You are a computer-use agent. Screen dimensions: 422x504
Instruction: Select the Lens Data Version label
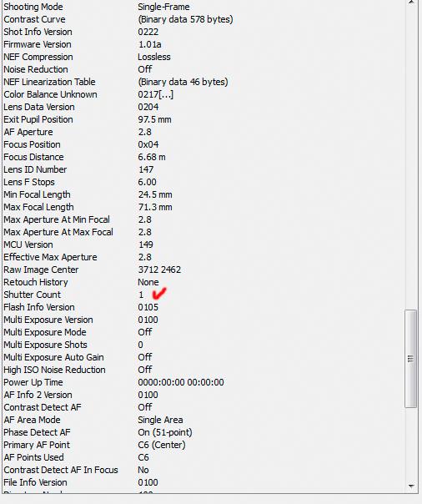click(x=39, y=107)
